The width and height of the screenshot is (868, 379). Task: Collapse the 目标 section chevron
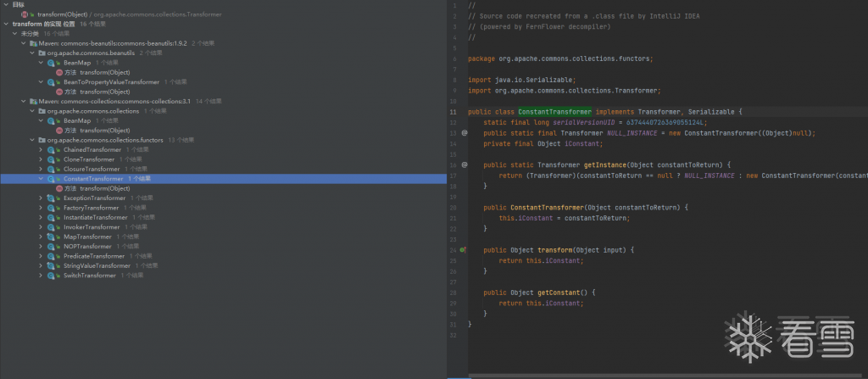click(x=7, y=4)
